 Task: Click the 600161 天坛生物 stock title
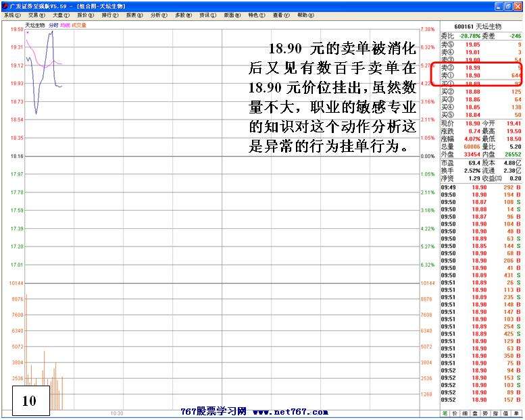481,26
